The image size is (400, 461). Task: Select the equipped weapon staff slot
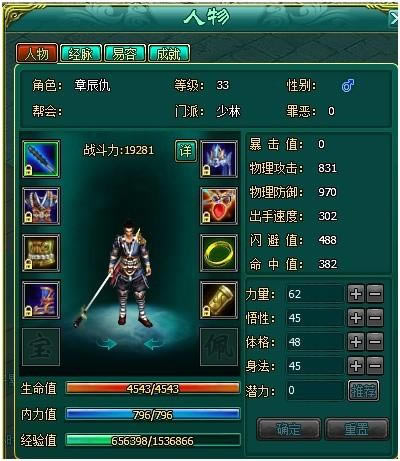click(41, 159)
